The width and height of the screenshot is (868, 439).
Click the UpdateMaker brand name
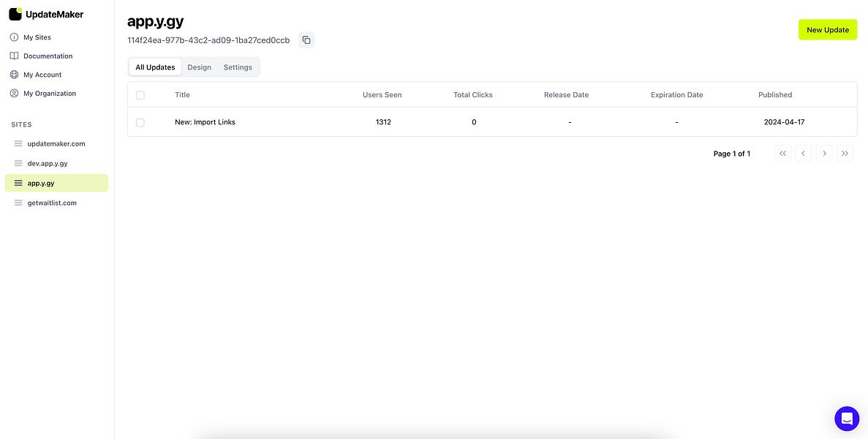[x=54, y=15]
